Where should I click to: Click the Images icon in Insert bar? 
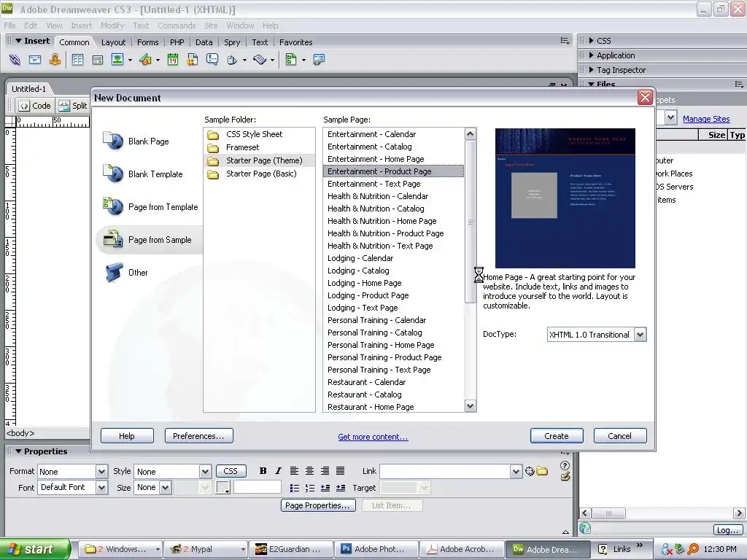tap(117, 60)
